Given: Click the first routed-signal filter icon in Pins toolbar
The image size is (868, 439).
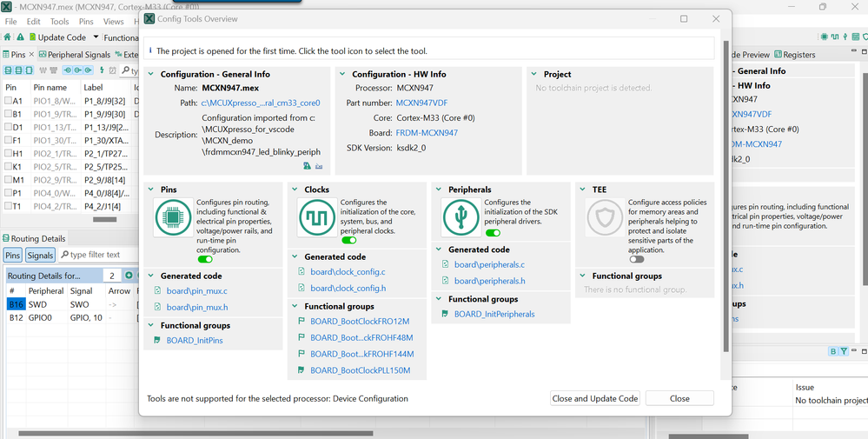Looking at the screenshot, I should (68, 70).
